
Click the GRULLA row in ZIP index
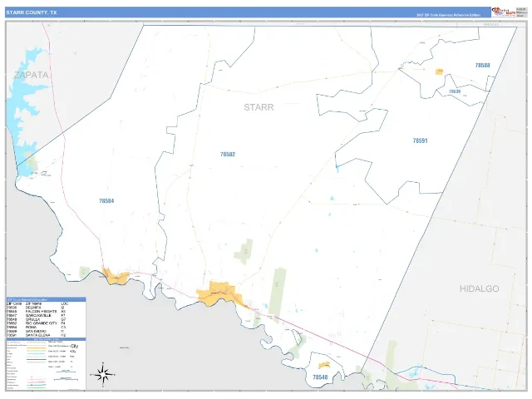(37, 319)
